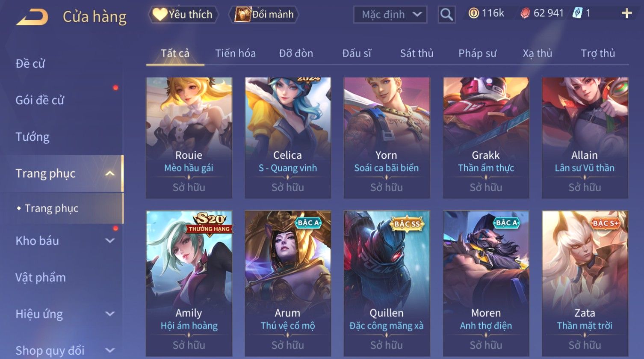This screenshot has height=359, width=644.
Task: Click the golden back arrow icon
Action: point(32,17)
